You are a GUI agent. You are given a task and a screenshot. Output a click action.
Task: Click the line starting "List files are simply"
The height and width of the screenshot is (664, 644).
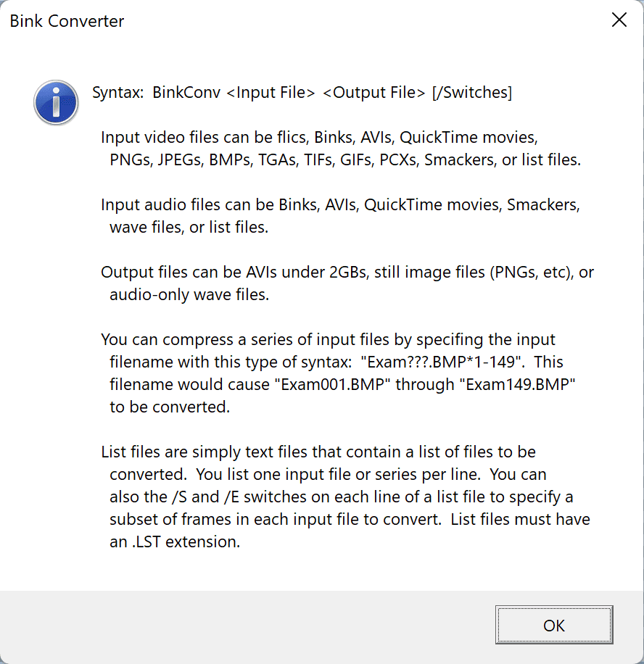(x=318, y=452)
